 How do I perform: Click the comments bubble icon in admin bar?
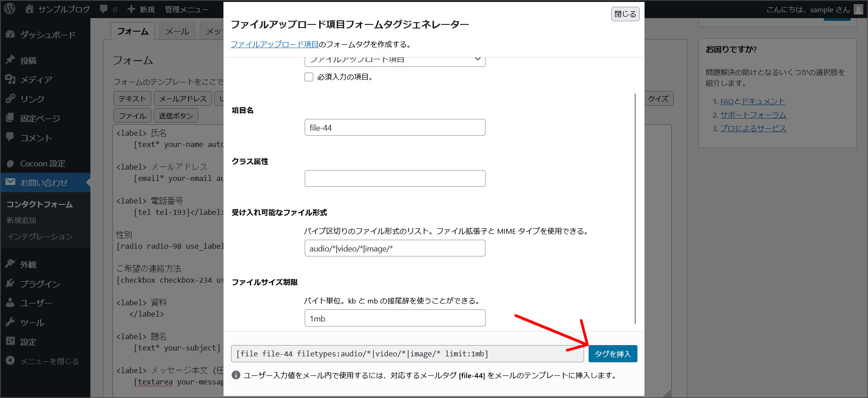[x=104, y=9]
